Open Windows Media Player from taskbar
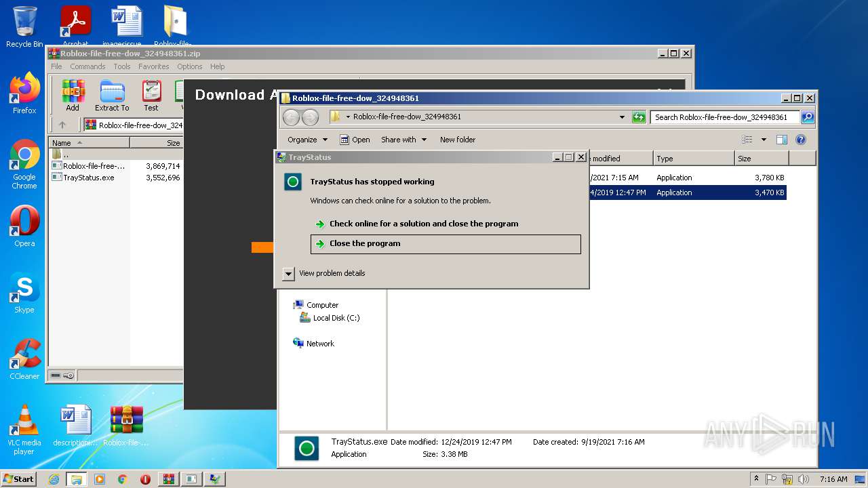 [x=100, y=479]
